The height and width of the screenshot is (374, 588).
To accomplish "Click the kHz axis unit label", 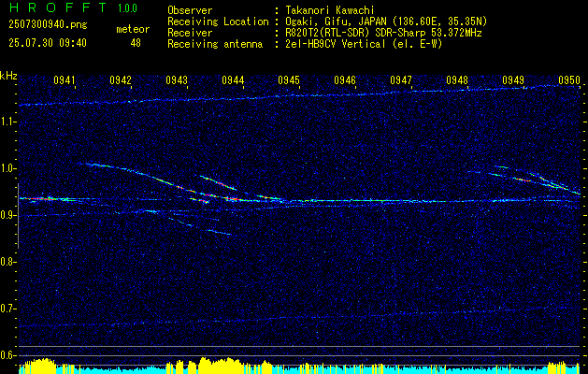I will coord(8,76).
